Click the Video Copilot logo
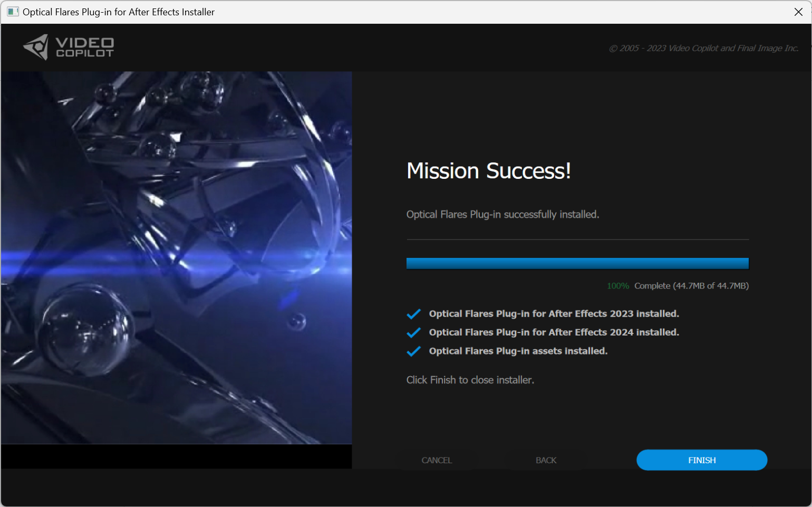This screenshot has width=812, height=507. click(69, 47)
